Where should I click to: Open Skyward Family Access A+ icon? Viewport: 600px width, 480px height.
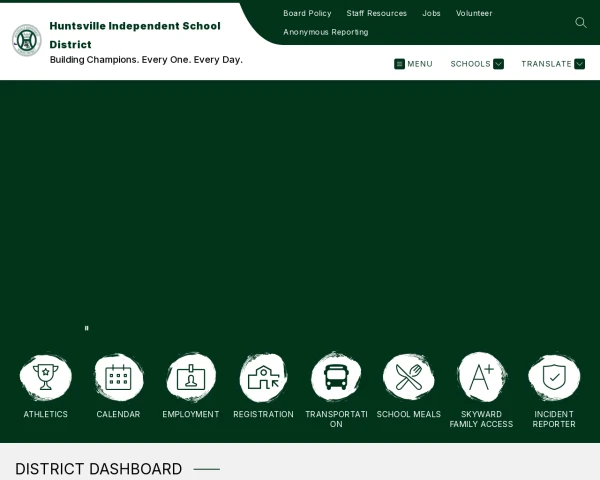click(x=481, y=377)
